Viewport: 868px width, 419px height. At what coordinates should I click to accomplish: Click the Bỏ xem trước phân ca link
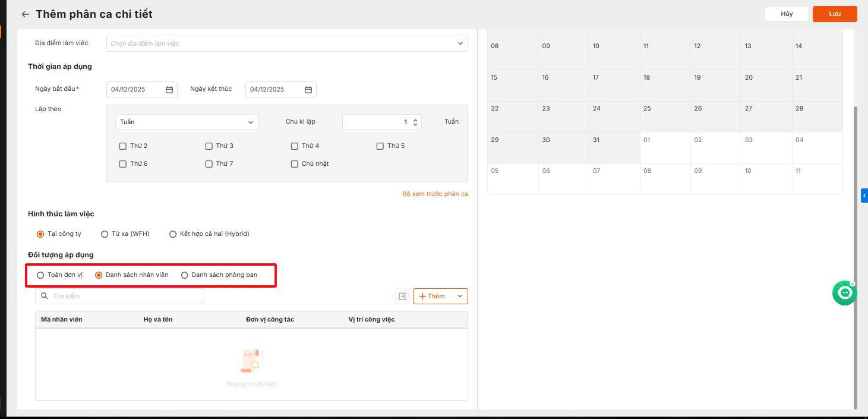click(435, 194)
